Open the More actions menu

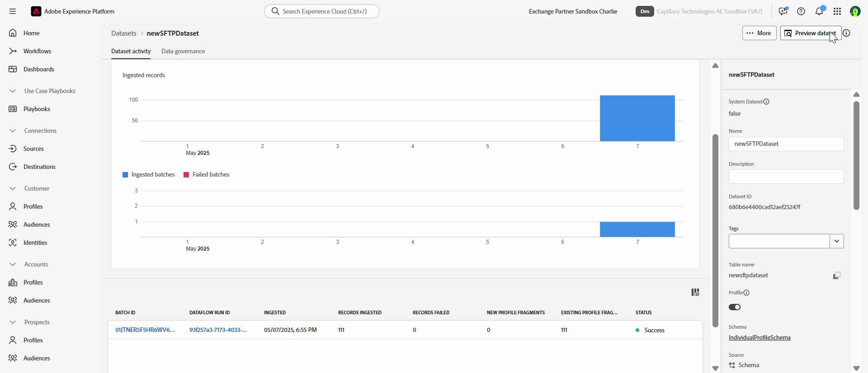(x=759, y=33)
